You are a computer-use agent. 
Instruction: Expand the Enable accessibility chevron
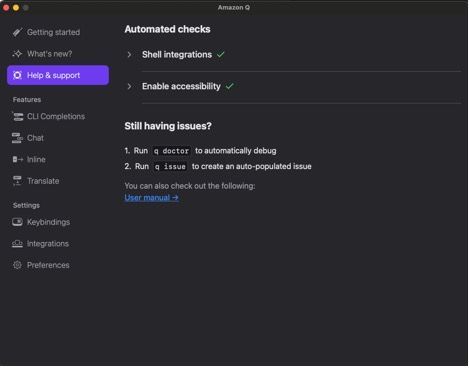coord(129,86)
